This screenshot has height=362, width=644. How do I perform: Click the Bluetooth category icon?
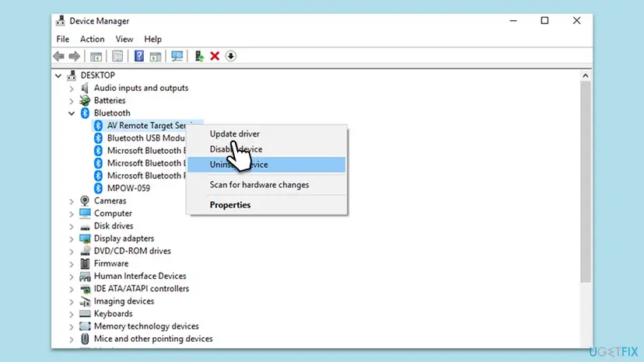tap(85, 113)
